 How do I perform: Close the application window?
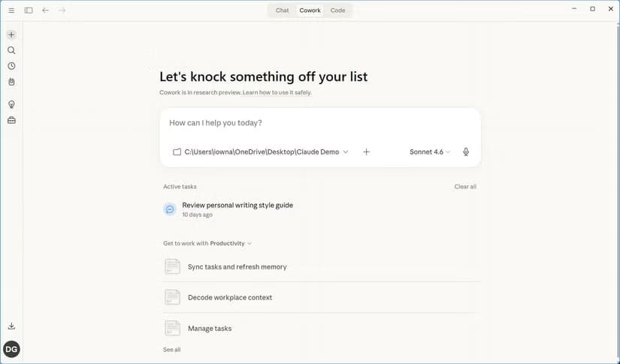pyautogui.click(x=610, y=9)
